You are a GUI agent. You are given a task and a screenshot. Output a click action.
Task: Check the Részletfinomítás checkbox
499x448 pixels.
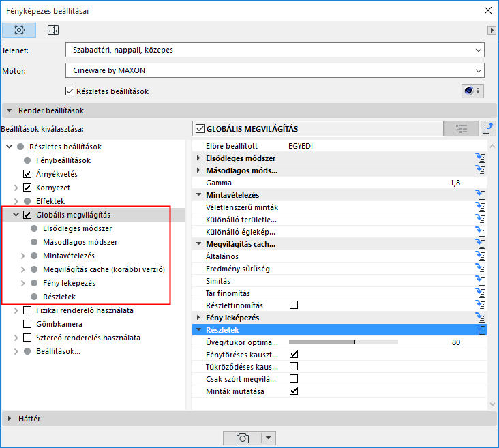pyautogui.click(x=294, y=305)
